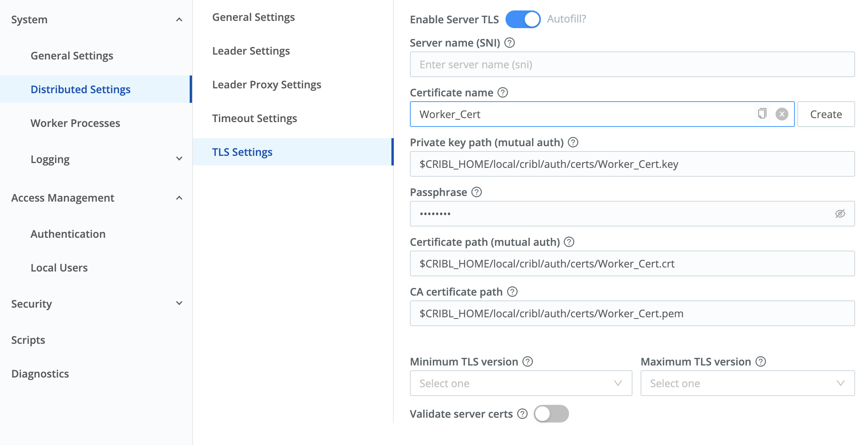Reveal the Passphrase with the eye icon
Screen dimensions: 868x445
click(x=841, y=213)
